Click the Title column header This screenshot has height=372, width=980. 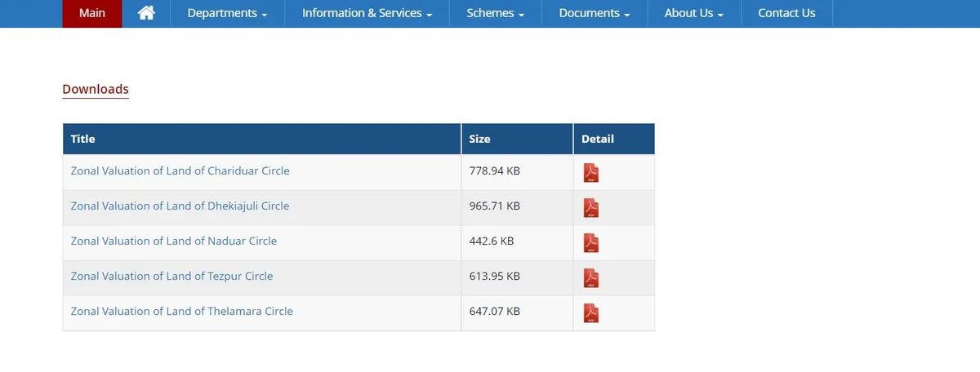(x=83, y=139)
